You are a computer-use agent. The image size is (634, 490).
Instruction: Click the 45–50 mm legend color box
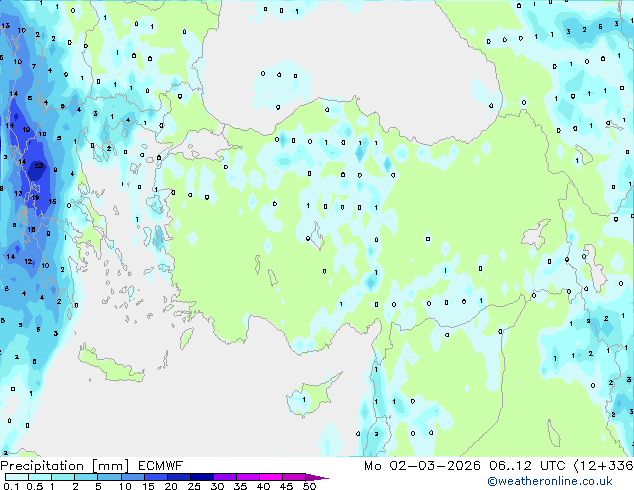pos(294,477)
